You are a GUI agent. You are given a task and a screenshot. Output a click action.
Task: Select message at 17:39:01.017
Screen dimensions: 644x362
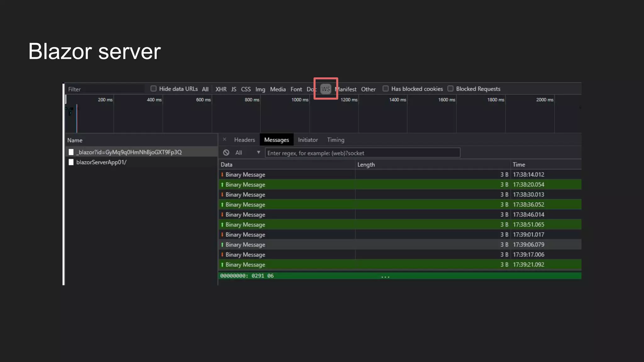400,235
